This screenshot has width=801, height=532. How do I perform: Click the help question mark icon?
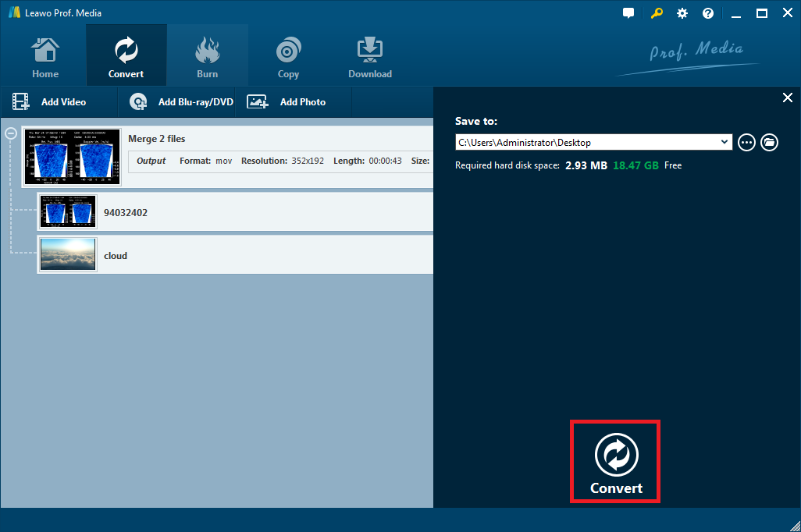click(x=708, y=13)
